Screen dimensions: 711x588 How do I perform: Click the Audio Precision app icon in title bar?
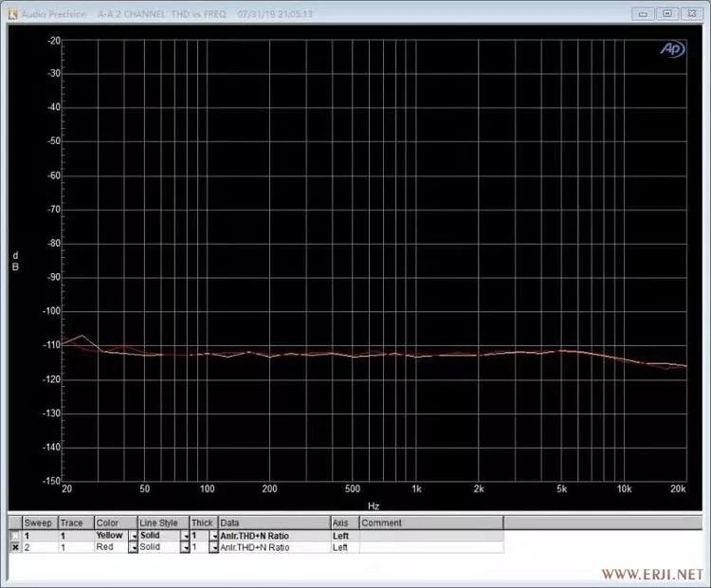pos(12,14)
